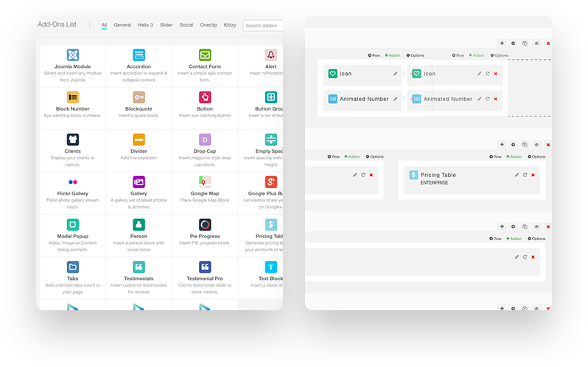Choose the Gallery addon icon

(x=139, y=182)
